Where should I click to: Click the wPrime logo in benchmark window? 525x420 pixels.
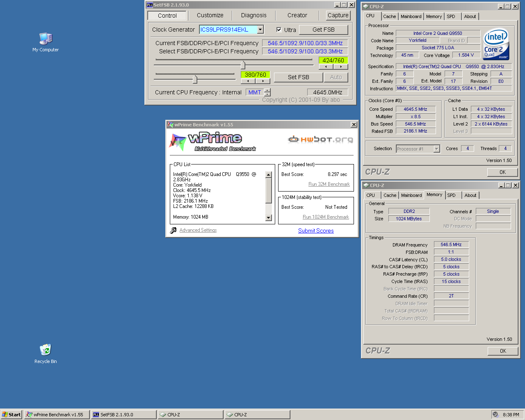click(x=212, y=142)
